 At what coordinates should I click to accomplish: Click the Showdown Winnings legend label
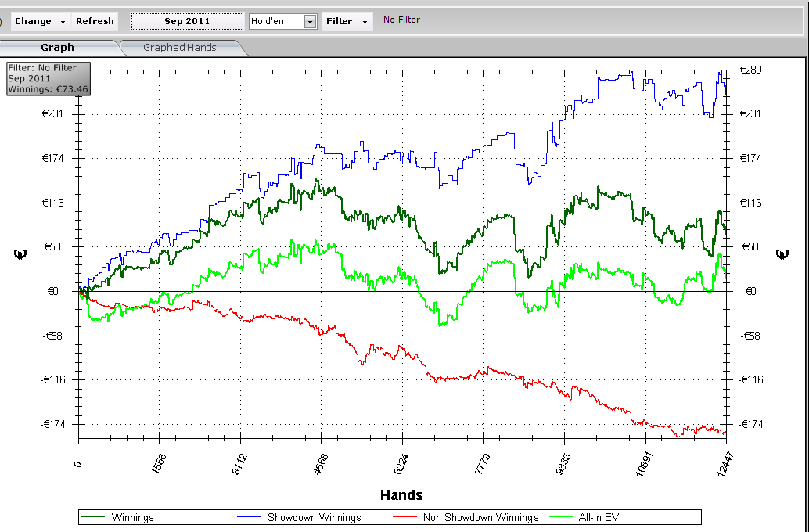(314, 517)
